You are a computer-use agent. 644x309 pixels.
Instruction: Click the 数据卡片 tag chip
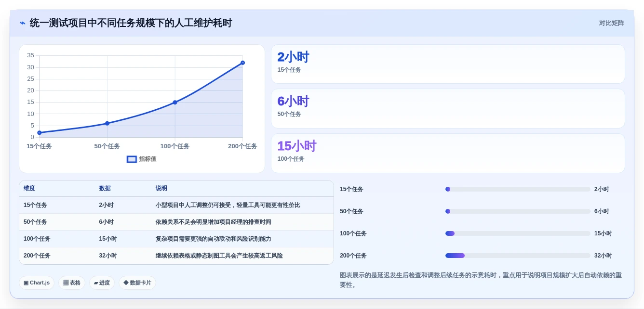click(x=137, y=283)
